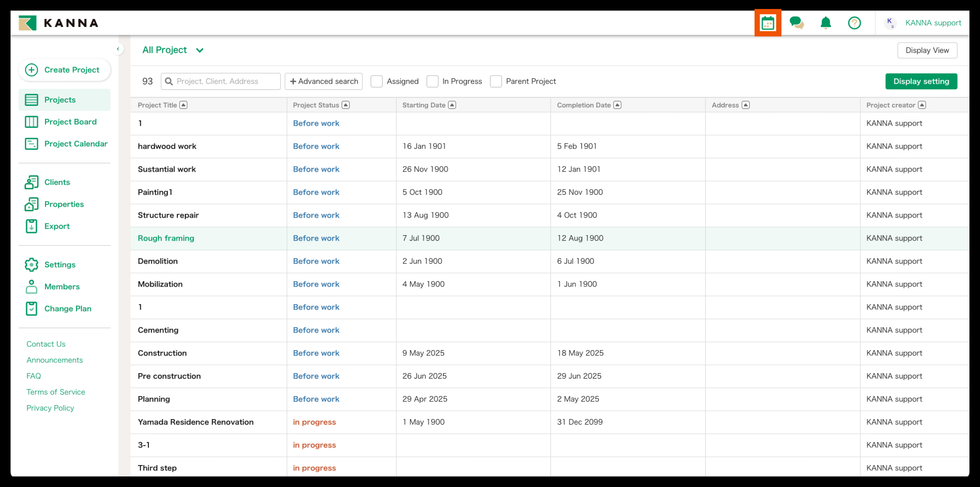Click the Create Project plus icon
Viewport: 980px width, 487px height.
pyautogui.click(x=32, y=70)
